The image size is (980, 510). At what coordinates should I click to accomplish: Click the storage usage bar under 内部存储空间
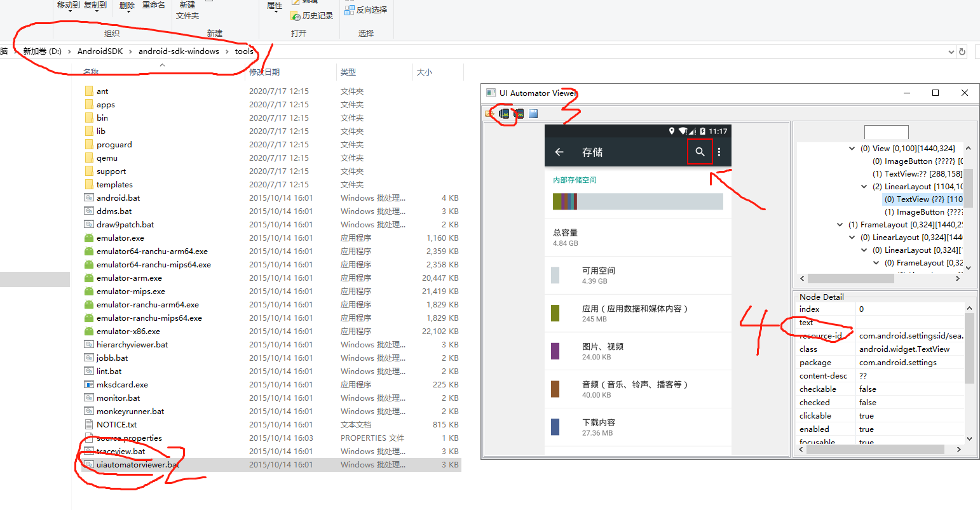coord(638,201)
